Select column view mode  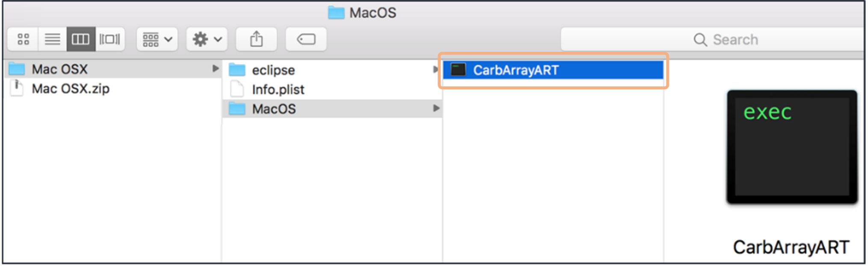[81, 39]
